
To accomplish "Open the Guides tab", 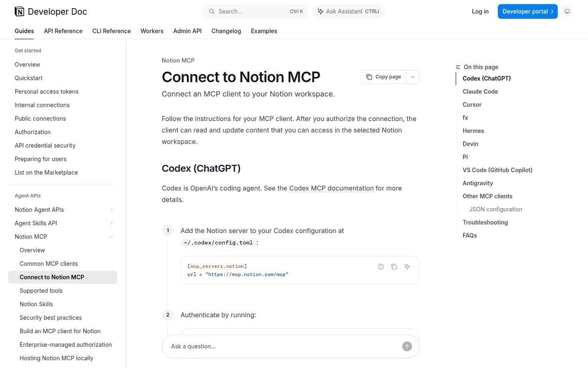I will (x=24, y=31).
